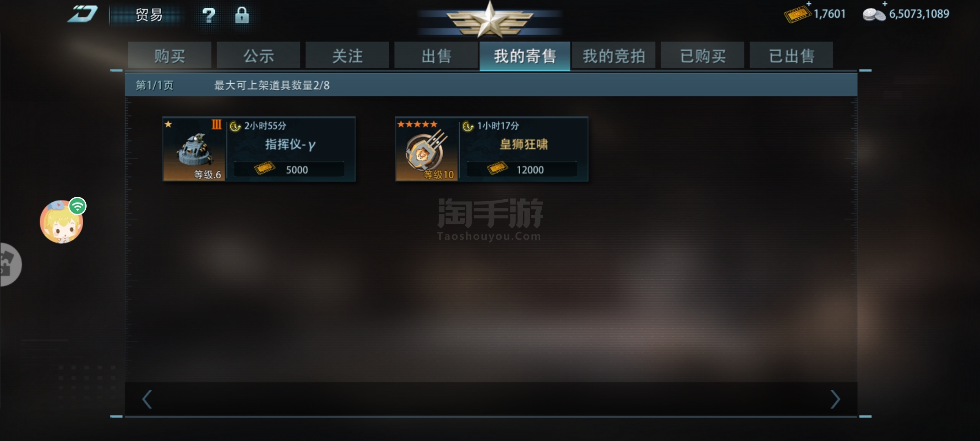The image size is (980, 441).
Task: Click the padlock icon near the title
Action: pyautogui.click(x=242, y=15)
